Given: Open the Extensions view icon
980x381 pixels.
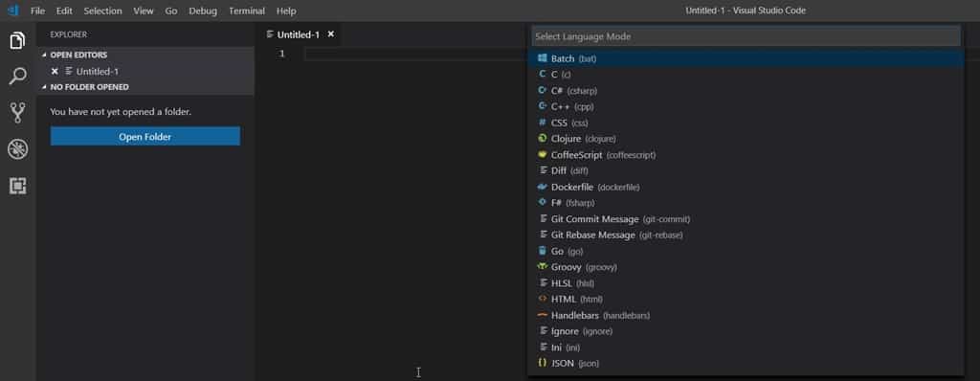Looking at the screenshot, I should [x=17, y=186].
